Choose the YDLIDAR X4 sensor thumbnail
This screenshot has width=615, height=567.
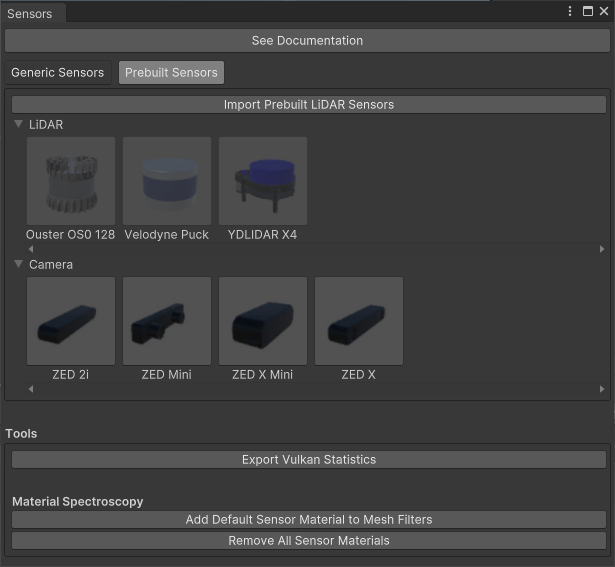[x=263, y=181]
